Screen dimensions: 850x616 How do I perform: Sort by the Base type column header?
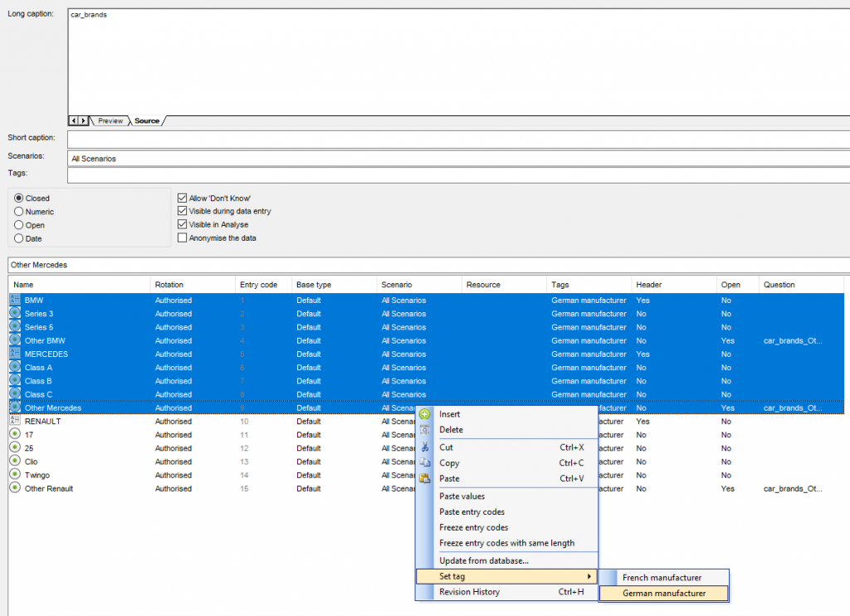click(334, 285)
